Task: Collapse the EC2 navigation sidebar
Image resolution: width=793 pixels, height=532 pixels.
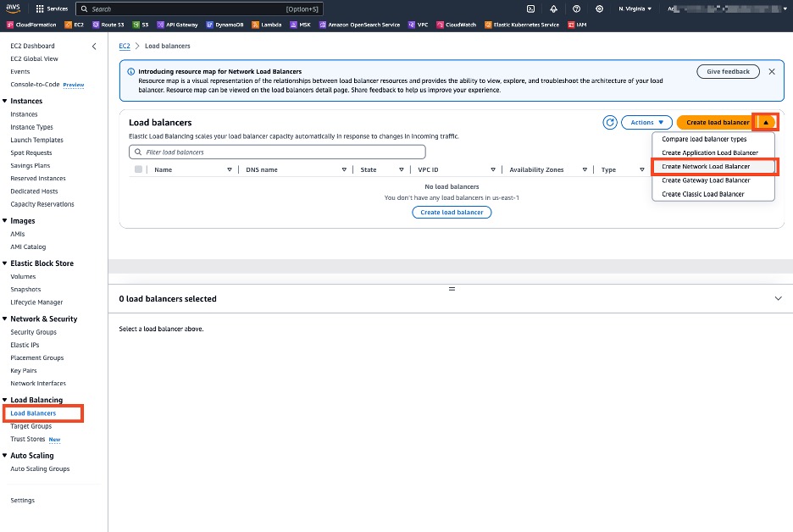Action: point(94,46)
